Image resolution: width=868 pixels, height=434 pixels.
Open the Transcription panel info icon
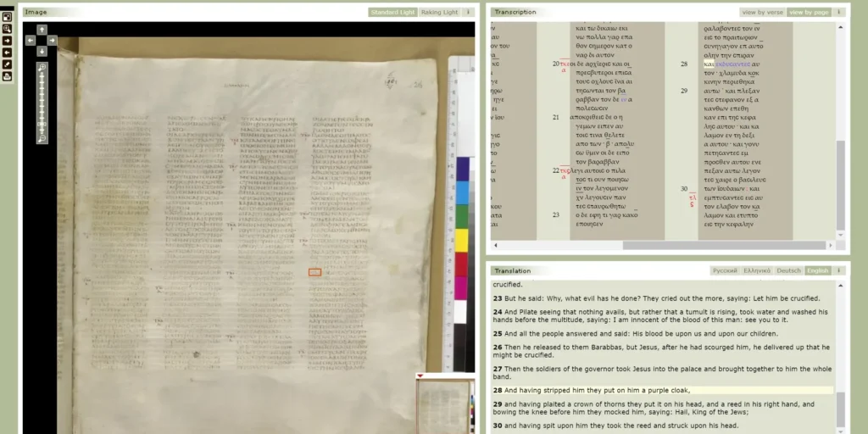(x=838, y=12)
